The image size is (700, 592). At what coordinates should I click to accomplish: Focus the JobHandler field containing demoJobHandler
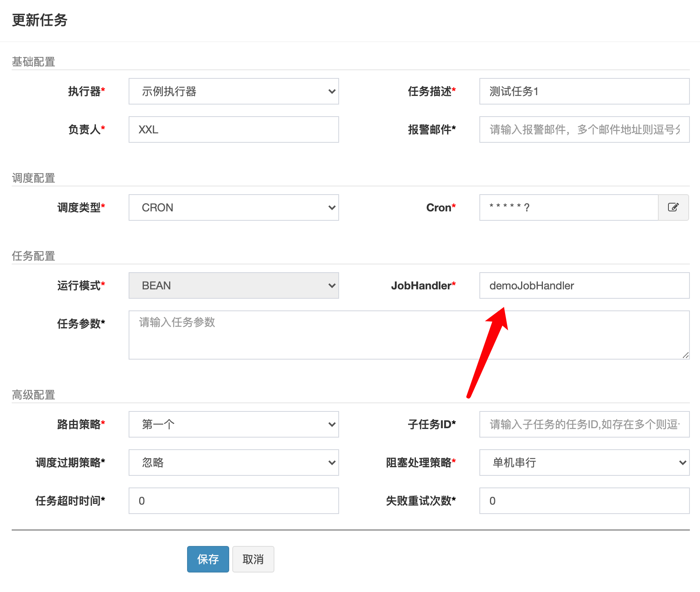click(583, 285)
